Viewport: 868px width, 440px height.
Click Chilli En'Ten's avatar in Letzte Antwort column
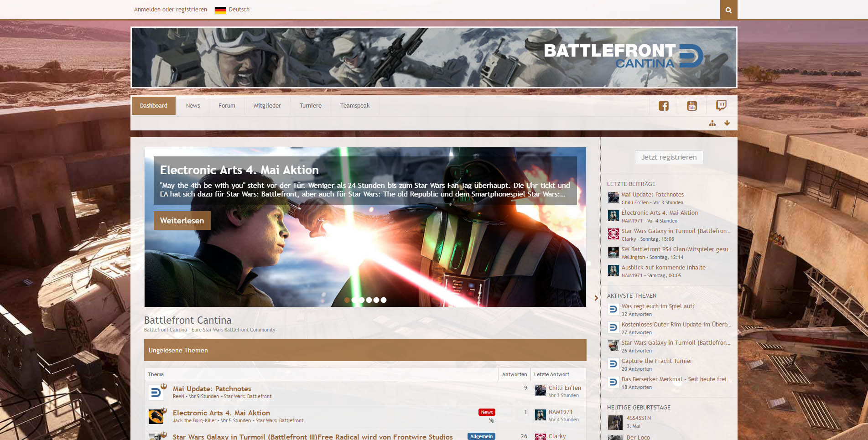click(x=541, y=391)
